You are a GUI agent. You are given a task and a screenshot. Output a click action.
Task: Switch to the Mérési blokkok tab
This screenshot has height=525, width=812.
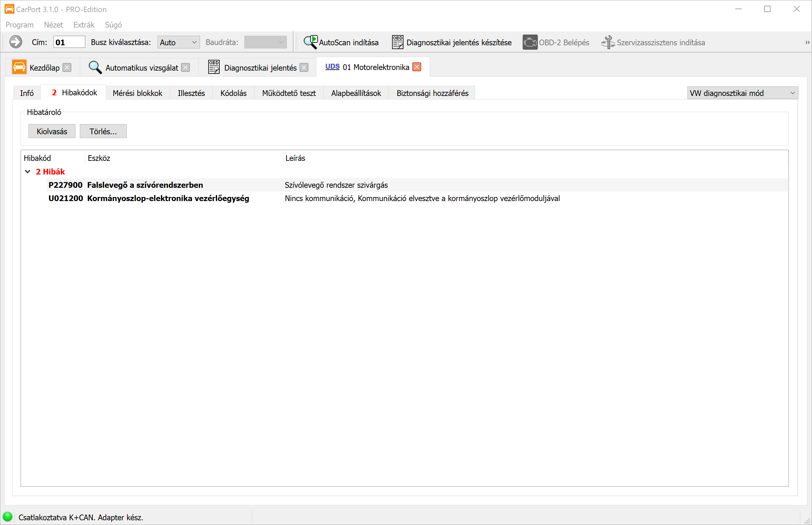point(138,93)
